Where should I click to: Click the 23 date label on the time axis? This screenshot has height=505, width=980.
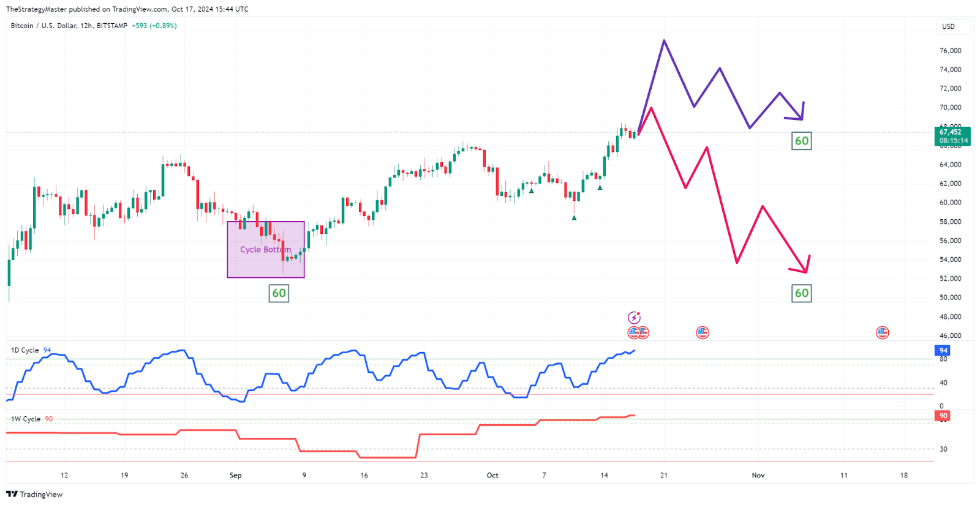[x=424, y=475]
